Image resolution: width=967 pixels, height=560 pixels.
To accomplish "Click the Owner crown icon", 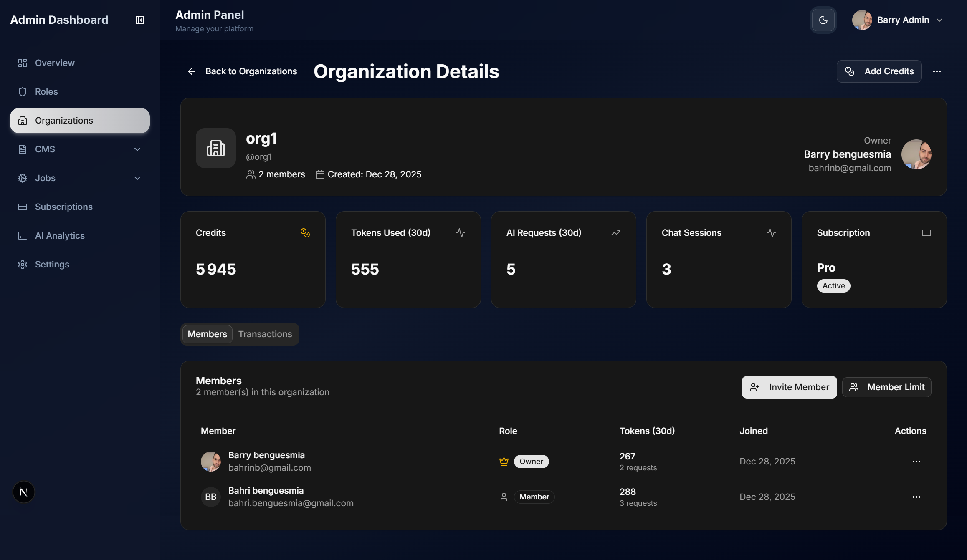I will [x=504, y=462].
